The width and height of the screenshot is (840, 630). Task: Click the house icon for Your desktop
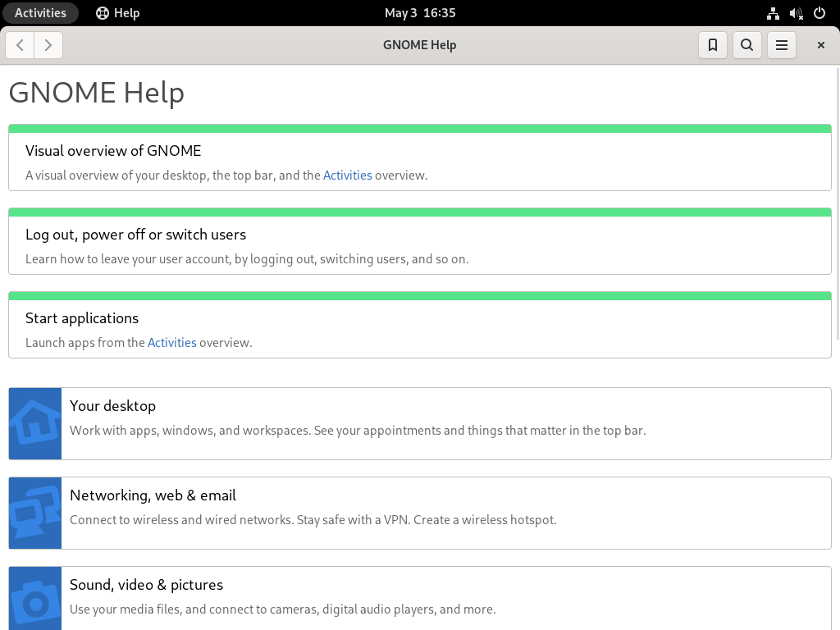pyautogui.click(x=35, y=423)
